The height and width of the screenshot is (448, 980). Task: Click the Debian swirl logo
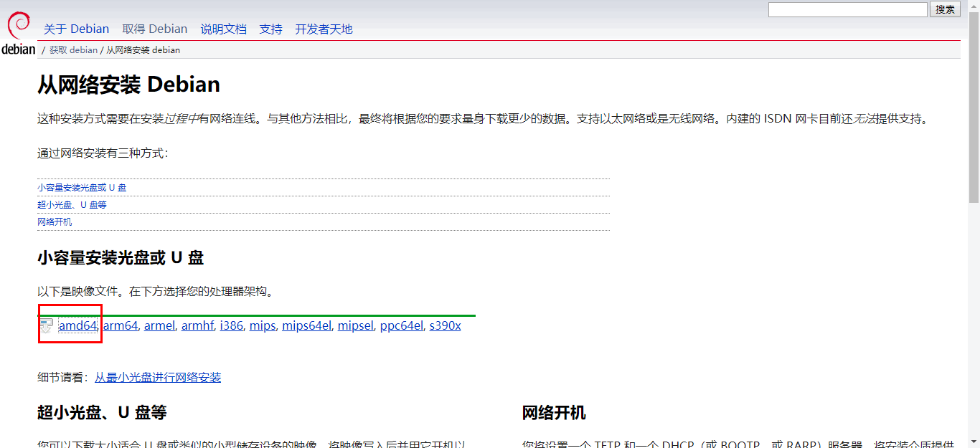click(x=18, y=33)
